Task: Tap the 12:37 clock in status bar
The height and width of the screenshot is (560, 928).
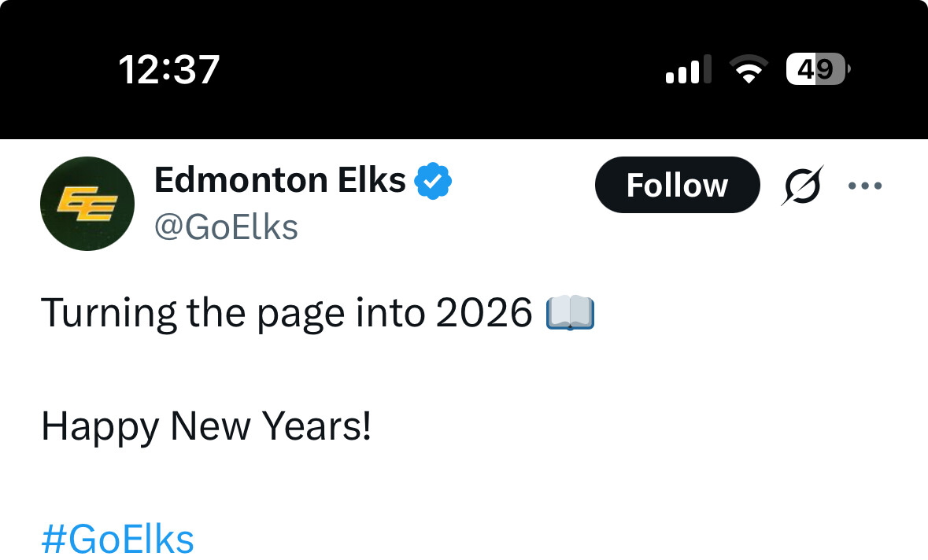Action: click(169, 70)
